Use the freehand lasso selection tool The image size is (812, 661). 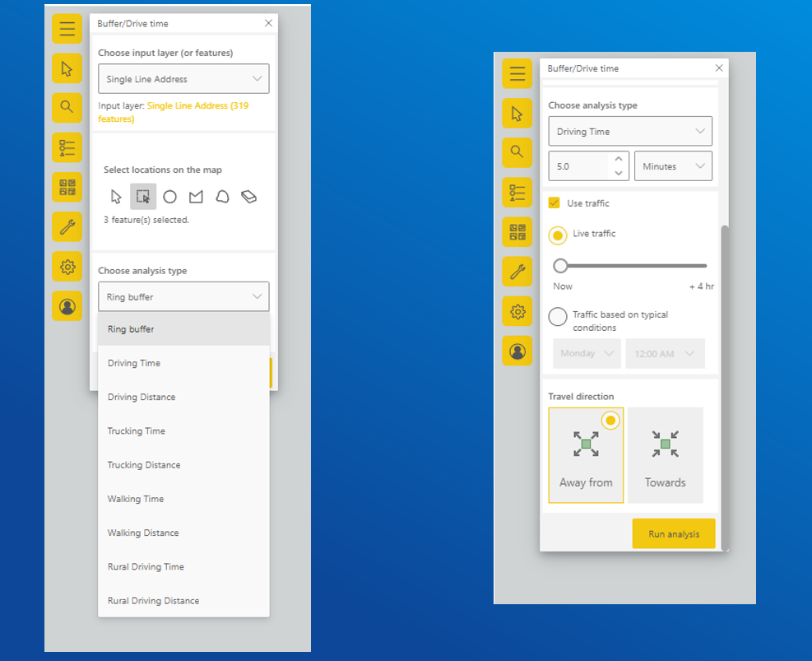click(223, 196)
